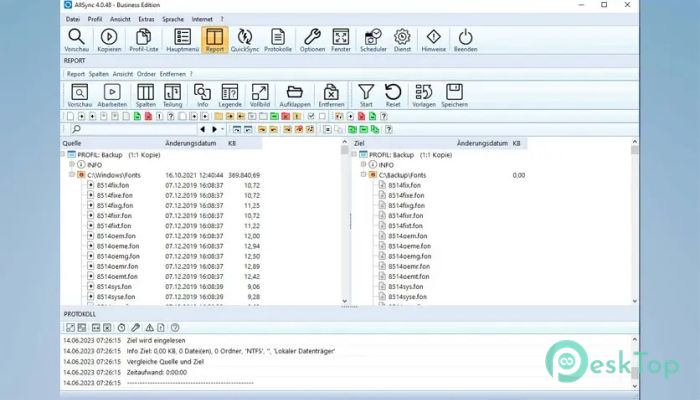
Task: Click the Spalten columns icon
Action: click(x=146, y=92)
